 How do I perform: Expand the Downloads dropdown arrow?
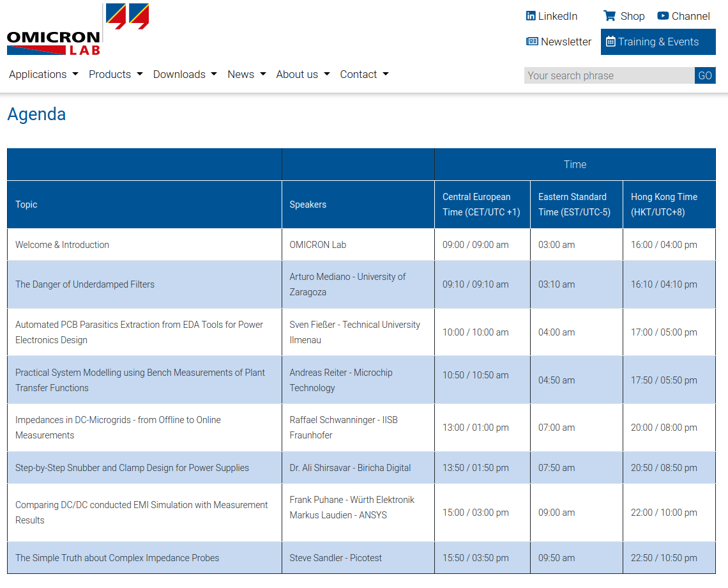tap(214, 74)
